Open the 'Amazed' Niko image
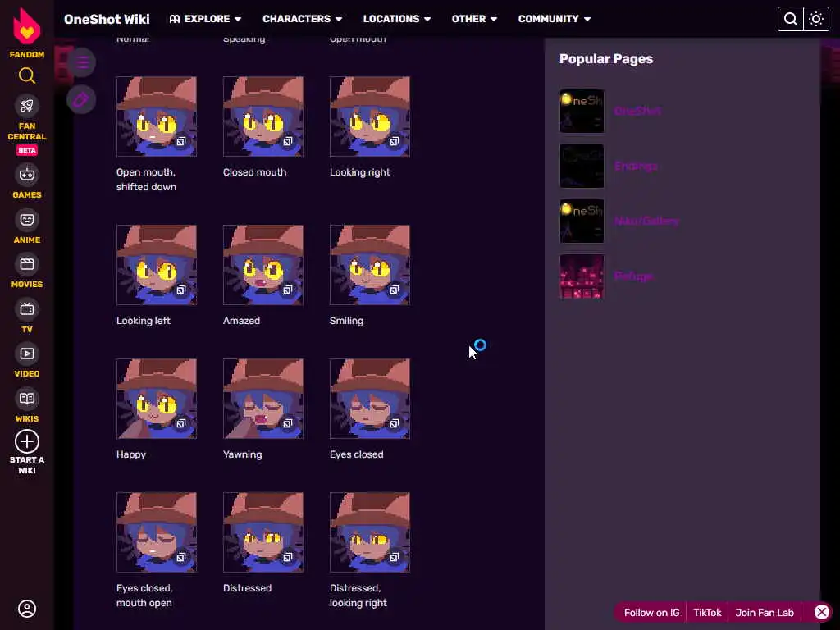This screenshot has height=630, width=840. 263,265
